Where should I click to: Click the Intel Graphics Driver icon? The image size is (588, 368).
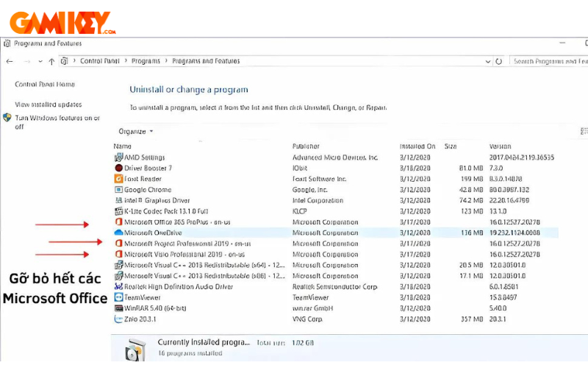click(x=118, y=200)
